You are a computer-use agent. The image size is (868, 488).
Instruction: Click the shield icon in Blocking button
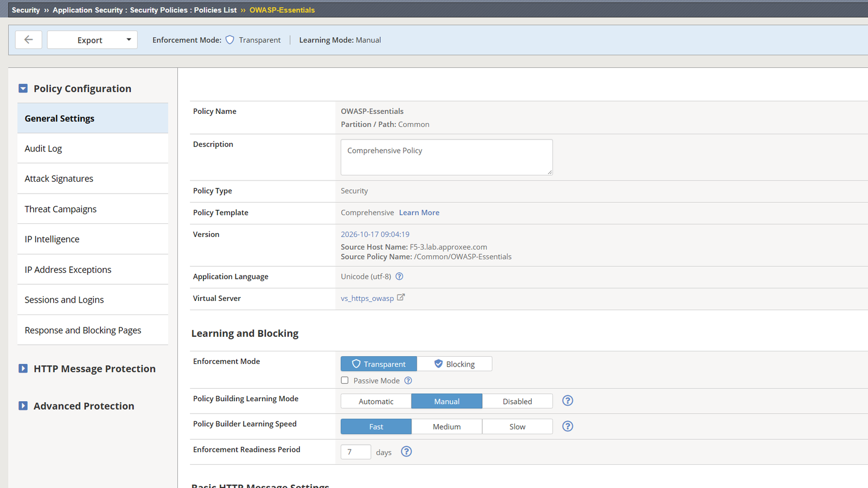click(438, 364)
